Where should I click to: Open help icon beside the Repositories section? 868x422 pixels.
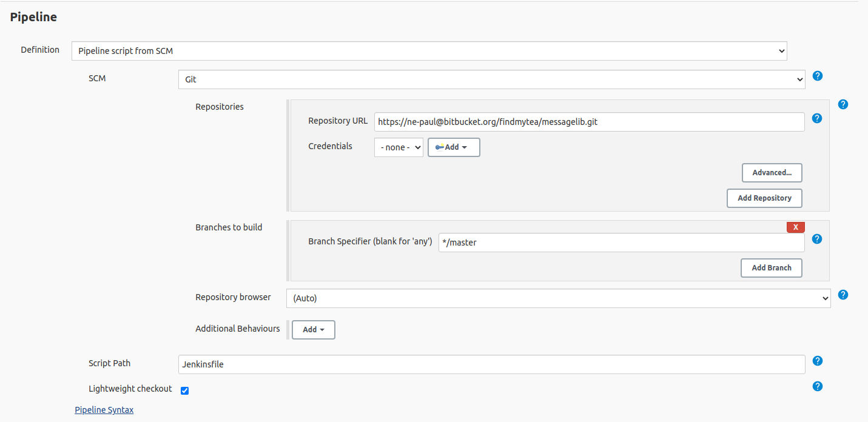click(843, 104)
